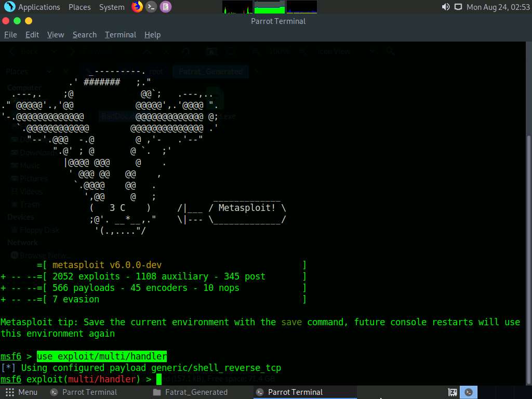Open the System menu in top panel
532x399 pixels.
coord(112,7)
